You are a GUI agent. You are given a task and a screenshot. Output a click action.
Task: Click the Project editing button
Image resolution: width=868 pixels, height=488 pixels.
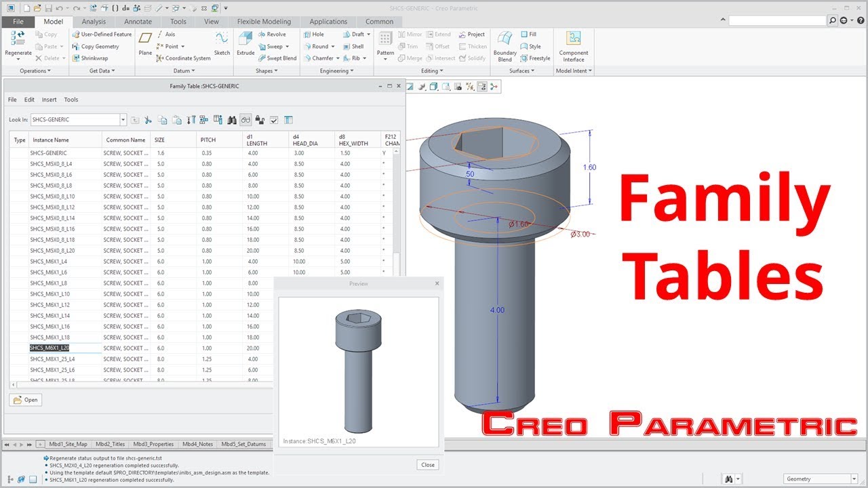coord(472,34)
